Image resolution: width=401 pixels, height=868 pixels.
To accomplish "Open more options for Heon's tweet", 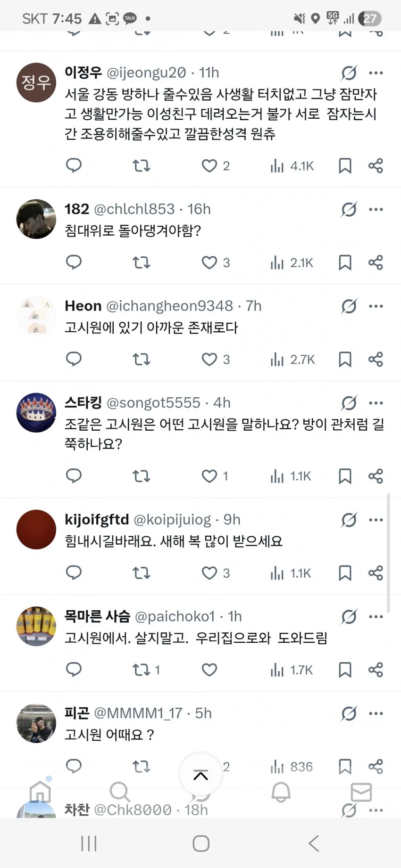I will pyautogui.click(x=376, y=306).
